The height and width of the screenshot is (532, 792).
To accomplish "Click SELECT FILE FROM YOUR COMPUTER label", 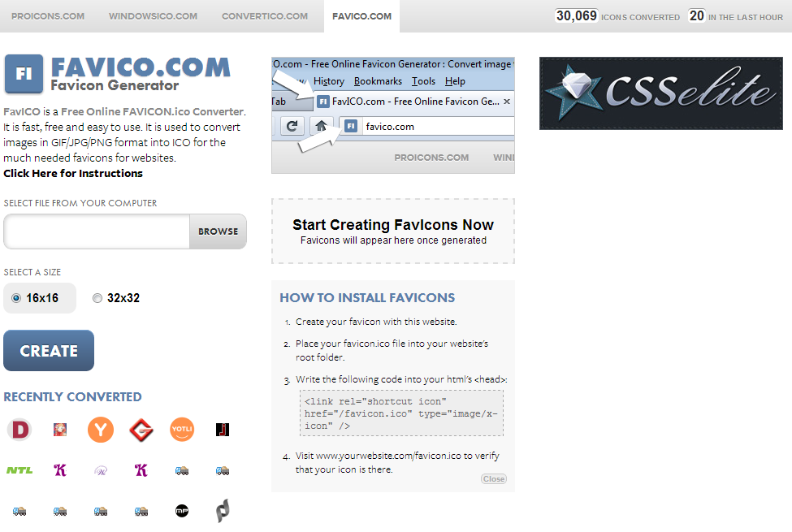I will (x=80, y=203).
